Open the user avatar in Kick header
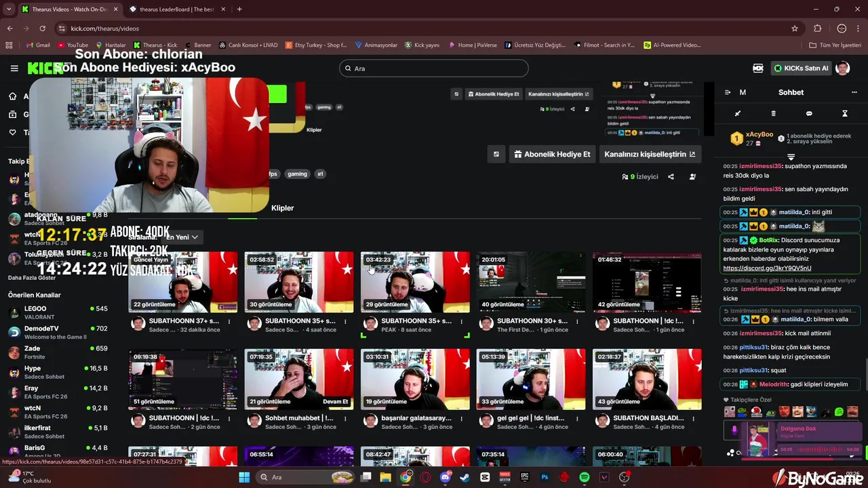The height and width of the screenshot is (488, 868). tap(842, 68)
